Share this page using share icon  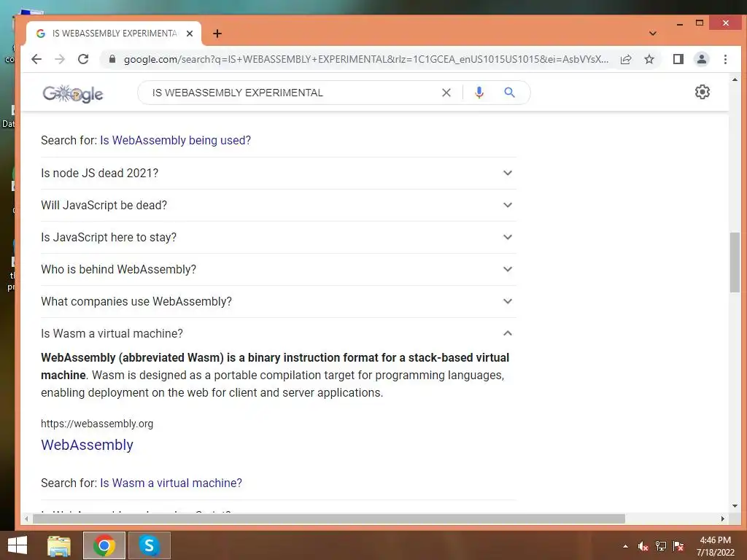click(626, 59)
